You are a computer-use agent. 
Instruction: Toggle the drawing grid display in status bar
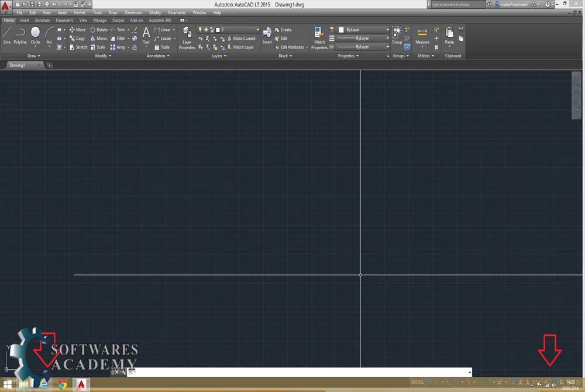429,382
